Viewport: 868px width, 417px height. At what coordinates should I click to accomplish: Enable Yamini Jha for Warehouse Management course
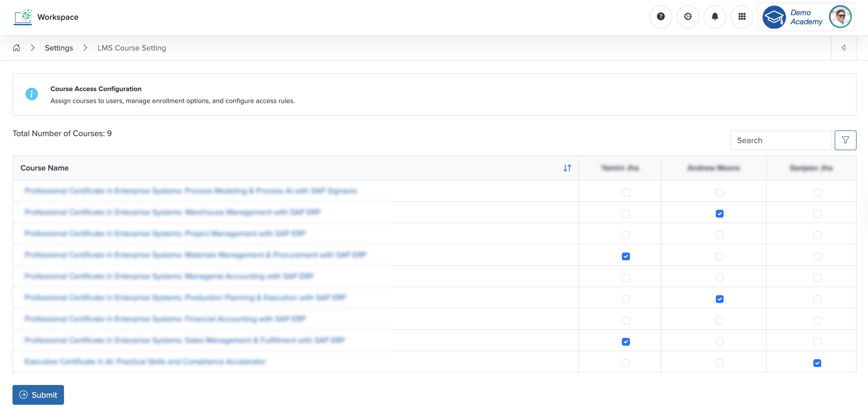click(626, 213)
